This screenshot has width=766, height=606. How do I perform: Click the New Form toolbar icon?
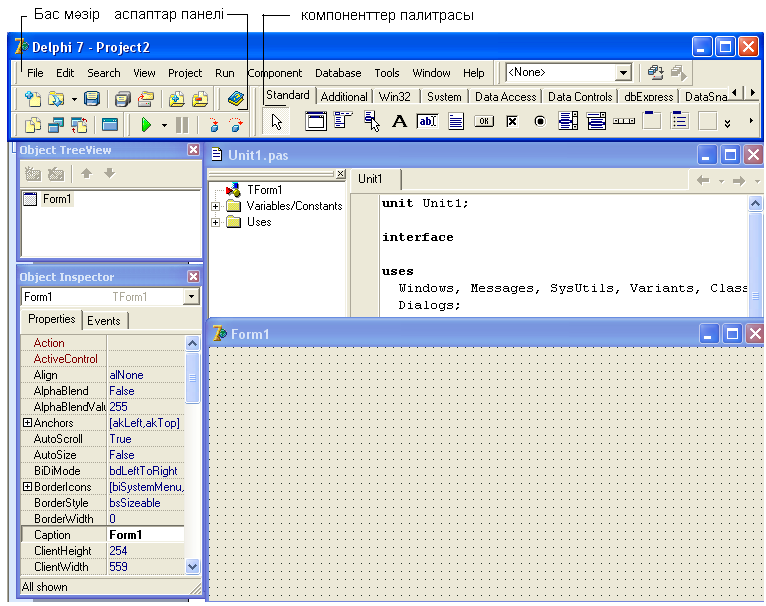point(110,125)
